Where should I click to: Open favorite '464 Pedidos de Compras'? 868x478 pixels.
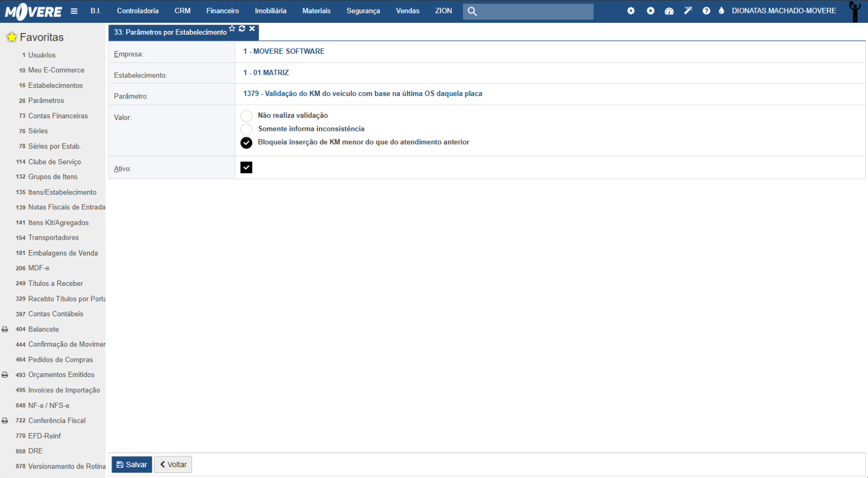[54, 360]
